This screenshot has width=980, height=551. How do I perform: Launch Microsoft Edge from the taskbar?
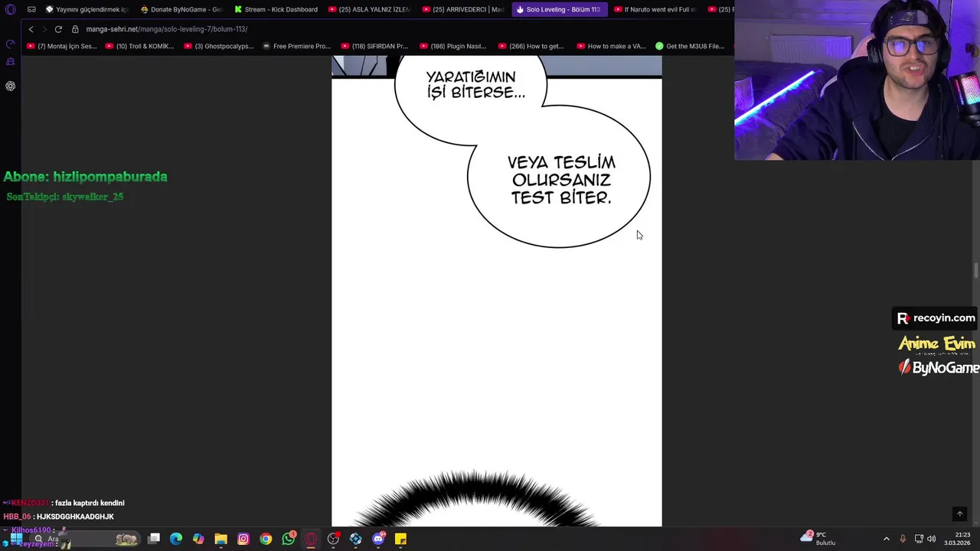[176, 539]
